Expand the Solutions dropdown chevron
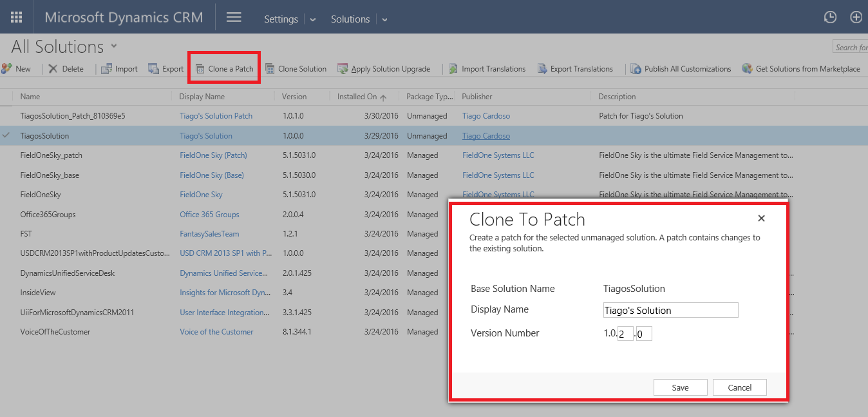Viewport: 868px width, 417px height. pyautogui.click(x=384, y=20)
